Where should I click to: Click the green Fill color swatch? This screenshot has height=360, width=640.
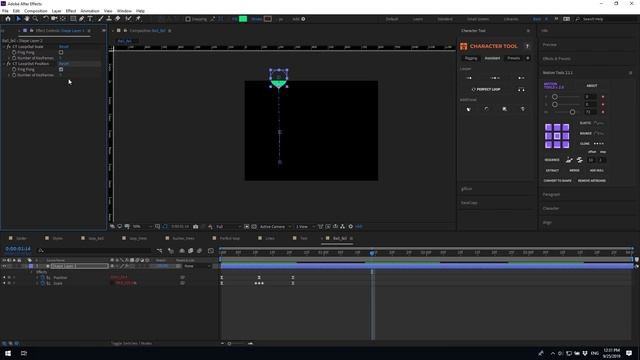(243, 19)
